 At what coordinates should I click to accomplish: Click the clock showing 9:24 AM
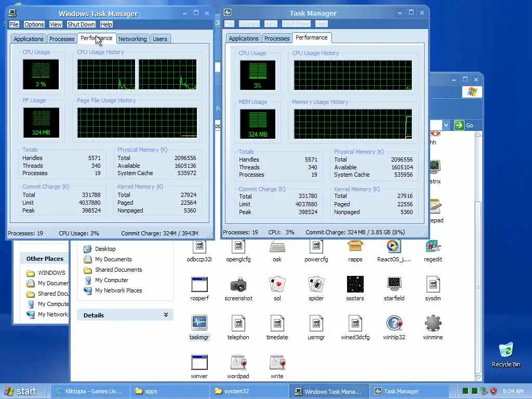[513, 391]
